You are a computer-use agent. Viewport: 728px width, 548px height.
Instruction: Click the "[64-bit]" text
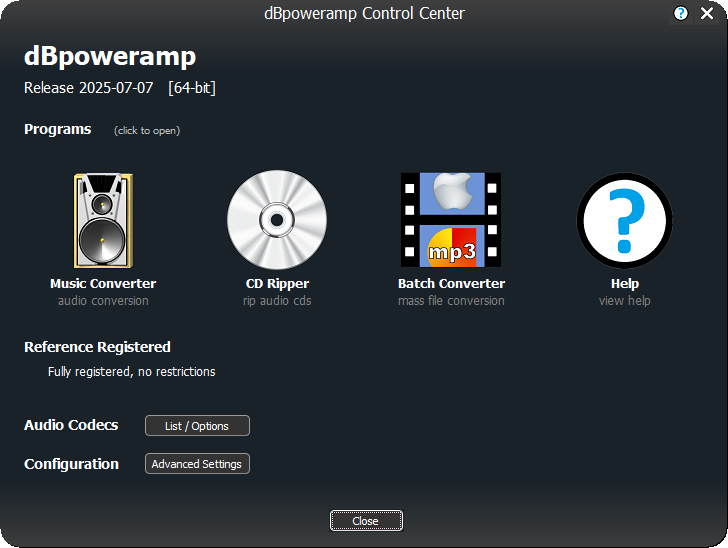pyautogui.click(x=192, y=88)
